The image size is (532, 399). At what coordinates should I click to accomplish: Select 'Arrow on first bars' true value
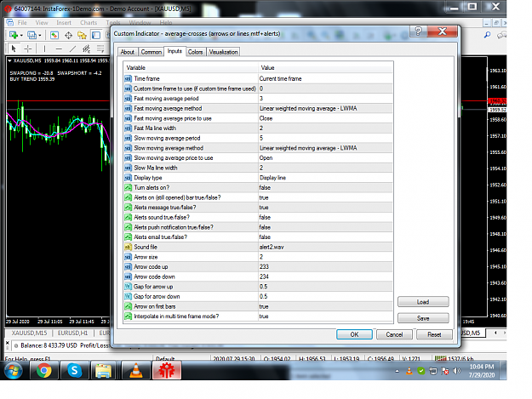[326, 306]
